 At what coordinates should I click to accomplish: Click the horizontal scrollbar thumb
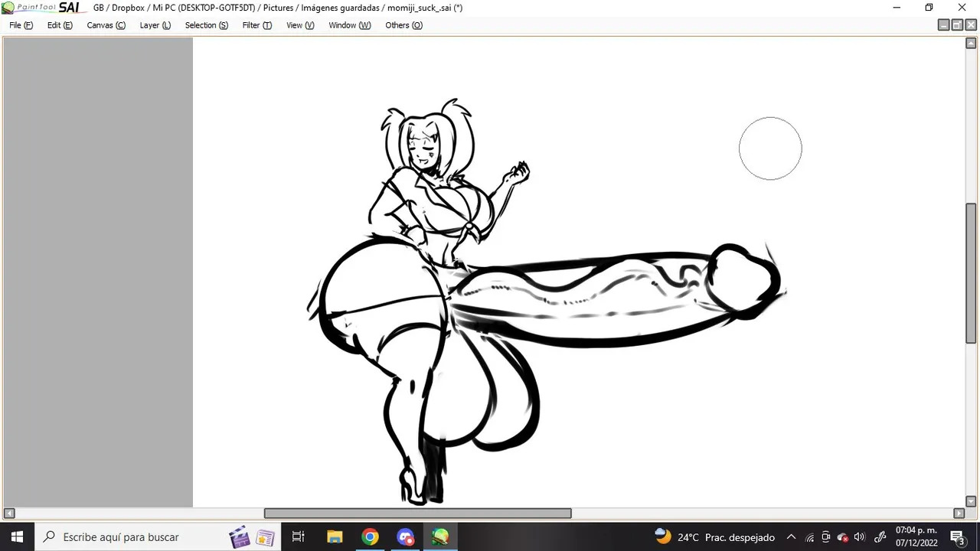(418, 513)
